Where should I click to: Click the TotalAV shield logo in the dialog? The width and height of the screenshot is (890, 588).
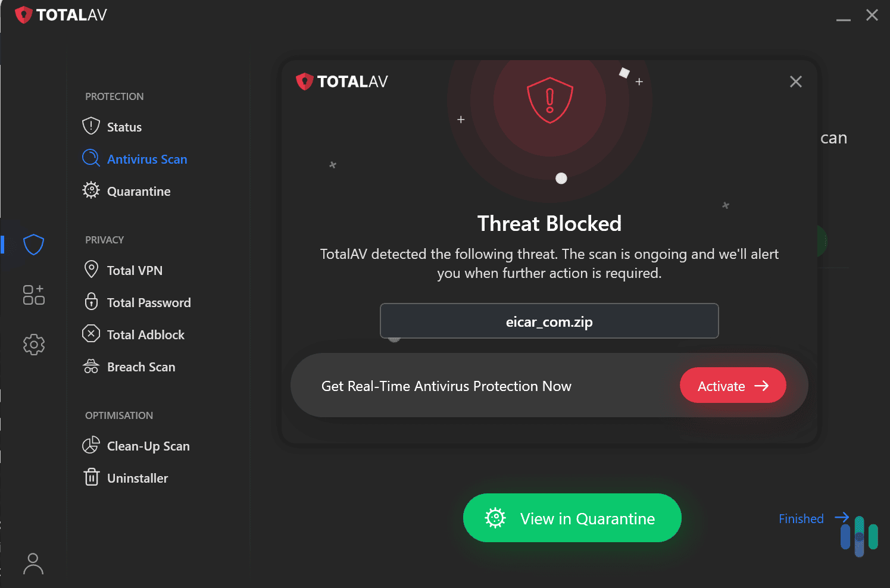[x=305, y=81]
